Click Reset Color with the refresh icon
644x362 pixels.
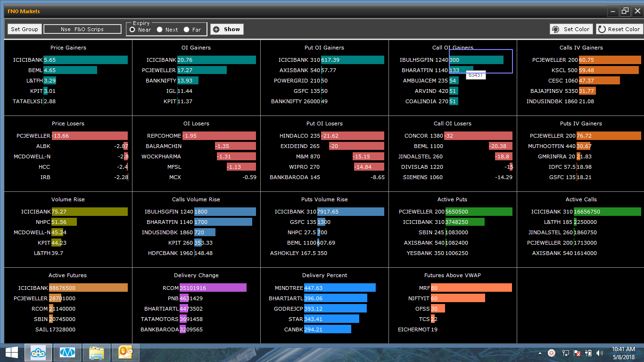(619, 29)
